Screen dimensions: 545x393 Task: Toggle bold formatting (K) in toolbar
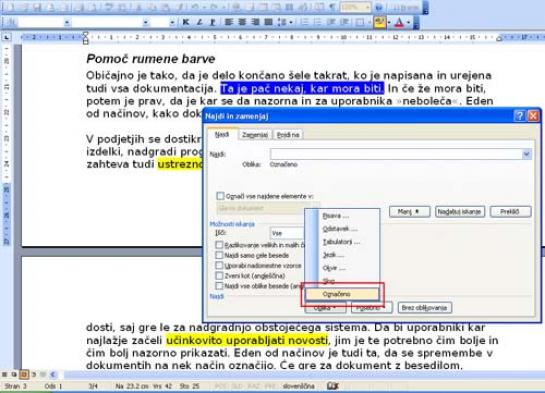(x=186, y=22)
